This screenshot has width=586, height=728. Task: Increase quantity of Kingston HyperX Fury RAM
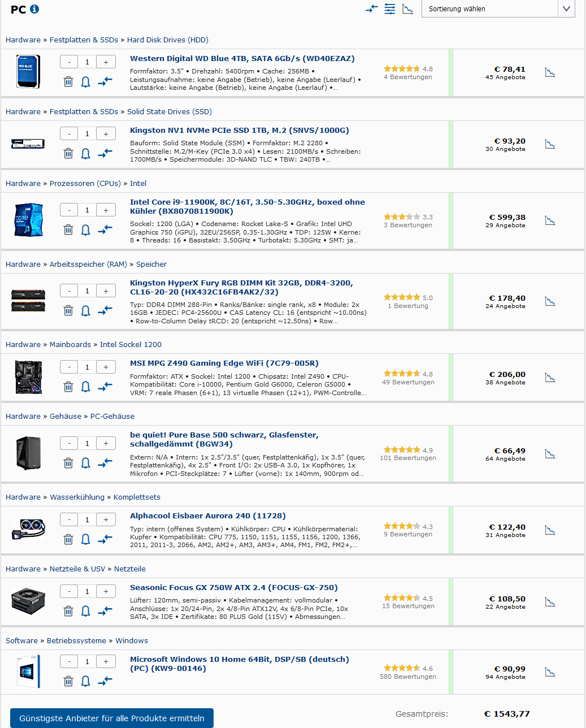click(106, 291)
